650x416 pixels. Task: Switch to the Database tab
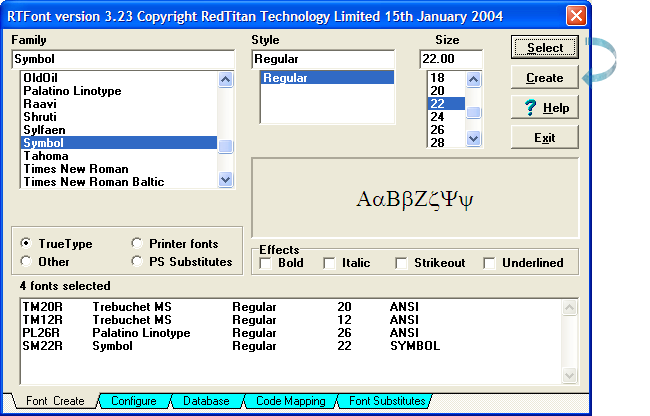tap(206, 401)
